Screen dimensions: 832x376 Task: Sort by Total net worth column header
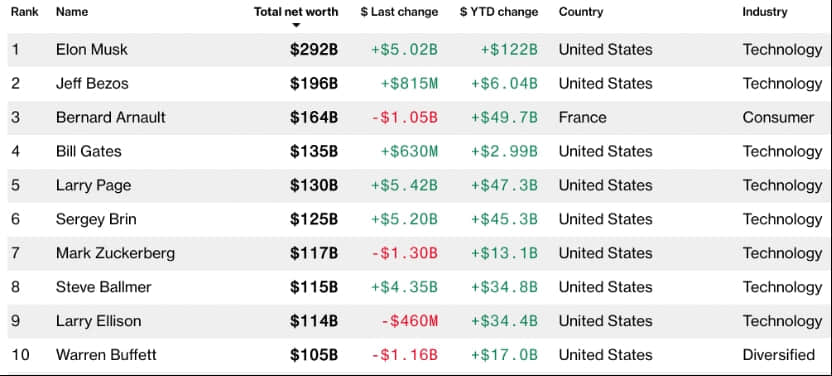(x=296, y=12)
